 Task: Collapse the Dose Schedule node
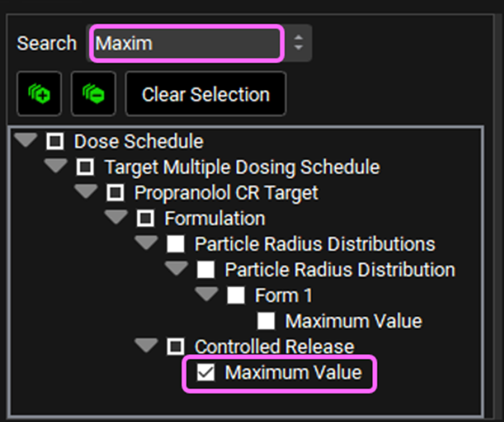(26, 141)
